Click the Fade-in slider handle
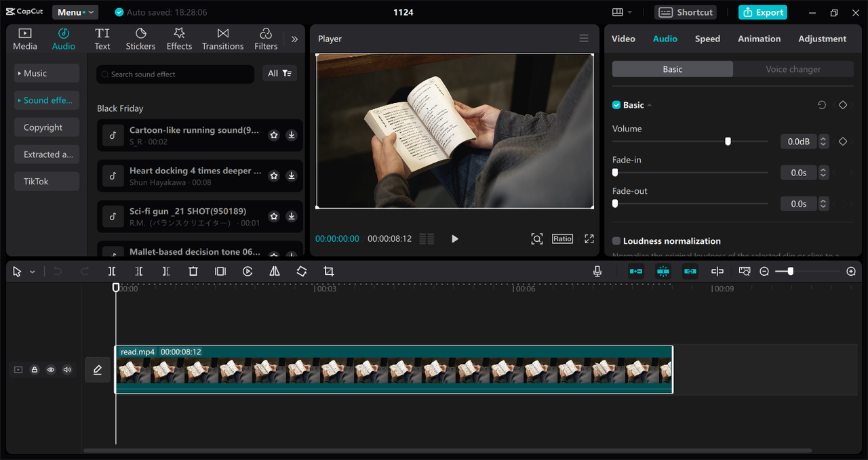 coord(615,173)
